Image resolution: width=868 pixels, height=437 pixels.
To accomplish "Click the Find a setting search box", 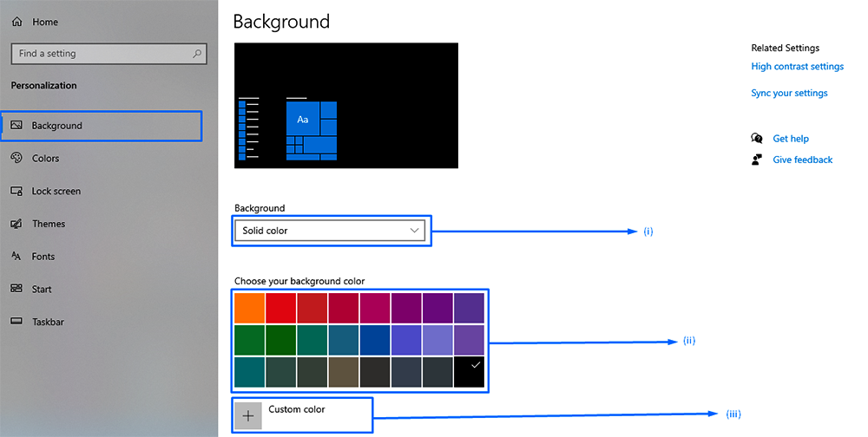I will tap(104, 54).
